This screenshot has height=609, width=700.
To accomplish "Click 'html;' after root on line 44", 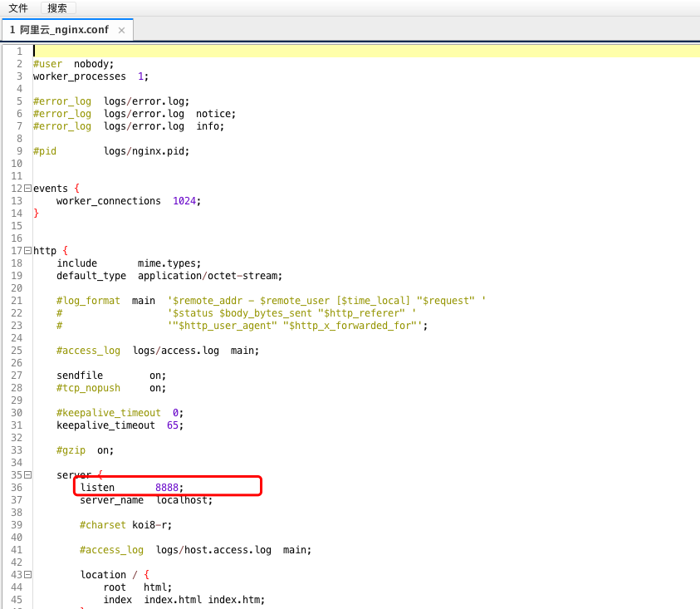I will (x=158, y=587).
